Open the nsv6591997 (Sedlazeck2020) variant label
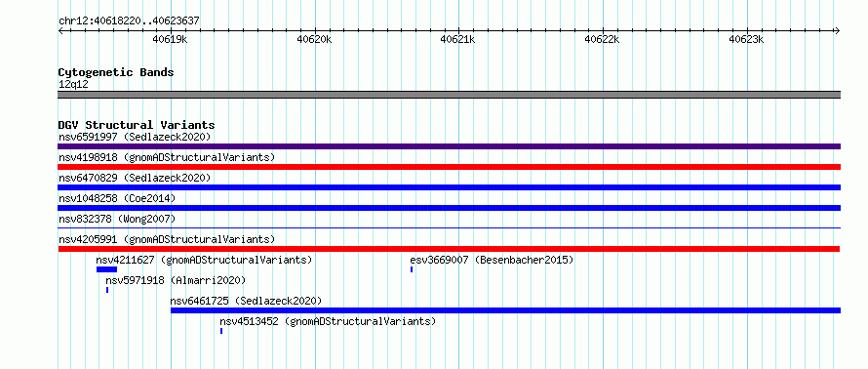The width and height of the screenshot is (868, 369). click(135, 137)
